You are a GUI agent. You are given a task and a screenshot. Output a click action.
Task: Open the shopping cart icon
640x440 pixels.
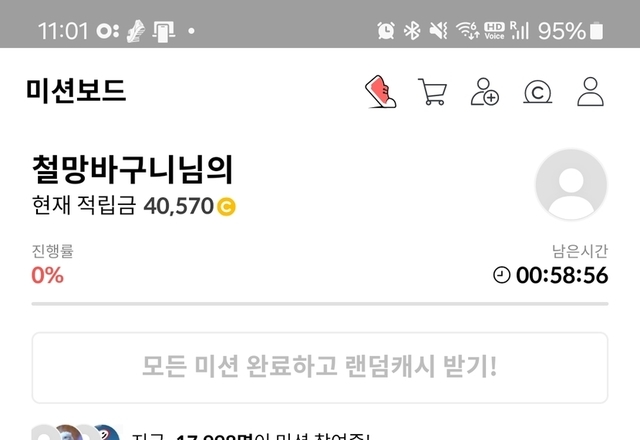coord(433,91)
